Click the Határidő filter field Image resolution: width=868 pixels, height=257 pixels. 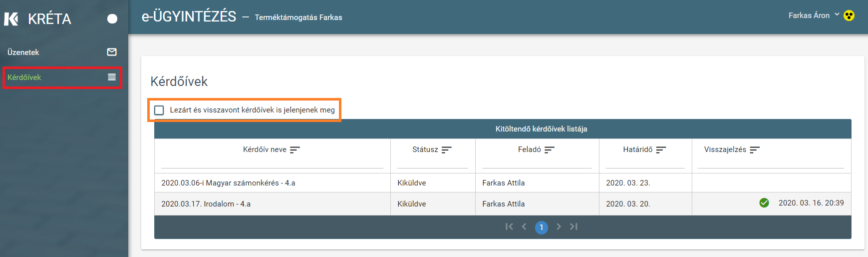click(x=645, y=163)
